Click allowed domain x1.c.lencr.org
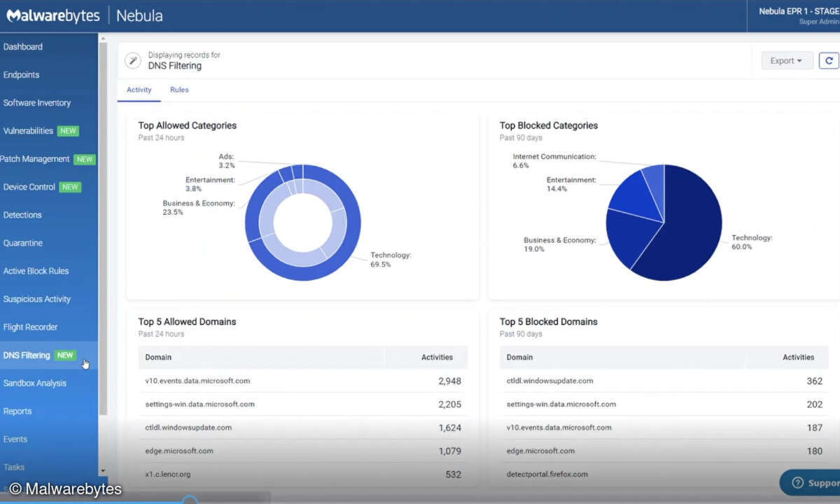Screen dimensions: 840x504 coord(167,474)
